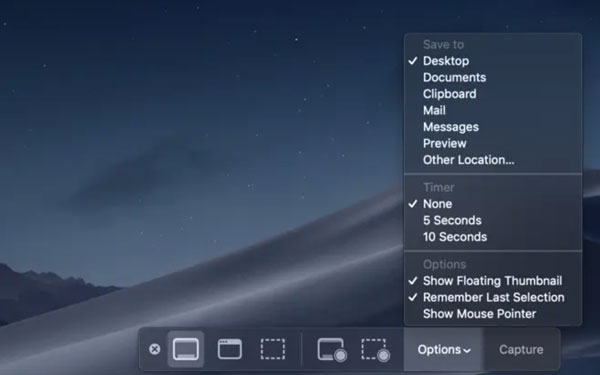Enable Show Mouse Pointer option
600x375 pixels.
coord(493,313)
